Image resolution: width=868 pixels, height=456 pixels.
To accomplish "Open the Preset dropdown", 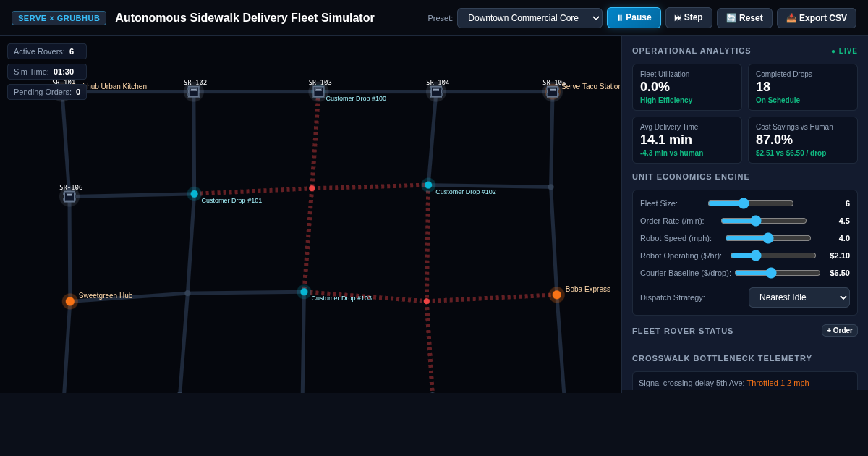I will [529, 18].
